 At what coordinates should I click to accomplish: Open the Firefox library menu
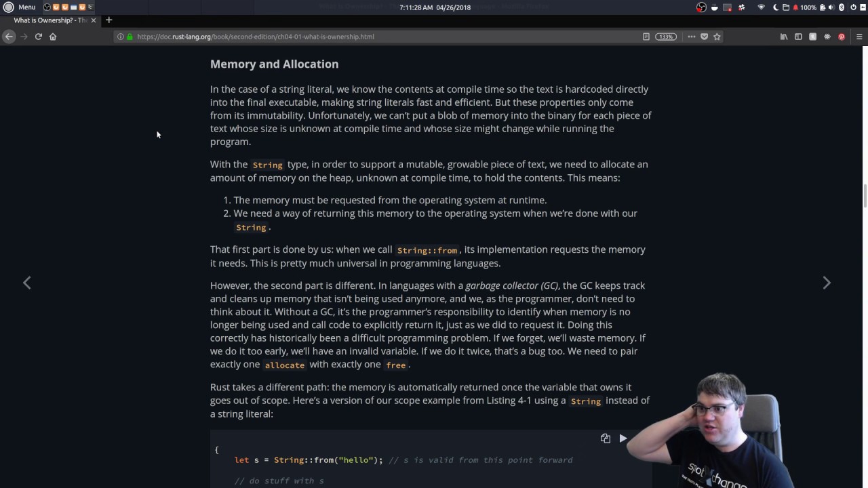pos(784,37)
